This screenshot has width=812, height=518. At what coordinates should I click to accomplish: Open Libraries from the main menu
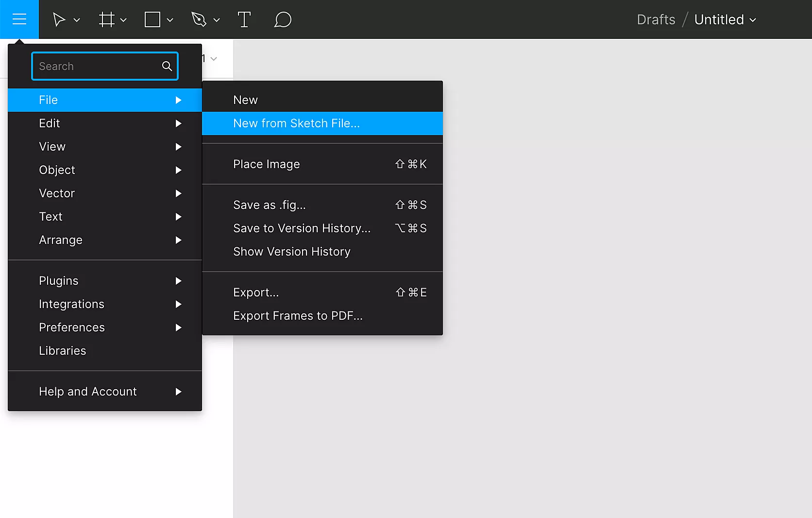point(63,351)
